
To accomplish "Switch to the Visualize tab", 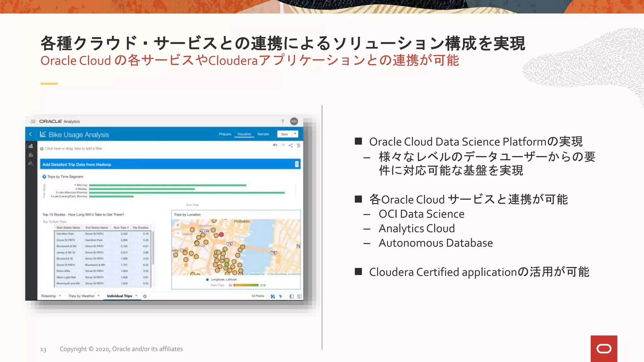I will click(x=244, y=134).
